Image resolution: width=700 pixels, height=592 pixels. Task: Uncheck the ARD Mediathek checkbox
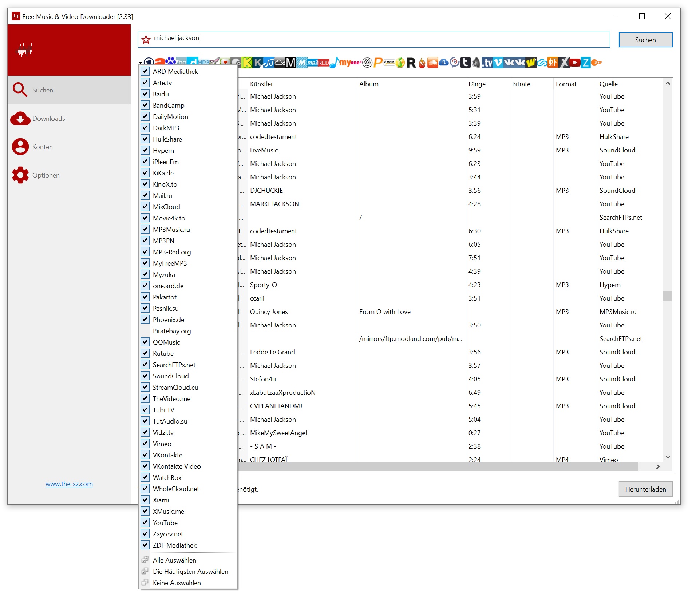(145, 71)
